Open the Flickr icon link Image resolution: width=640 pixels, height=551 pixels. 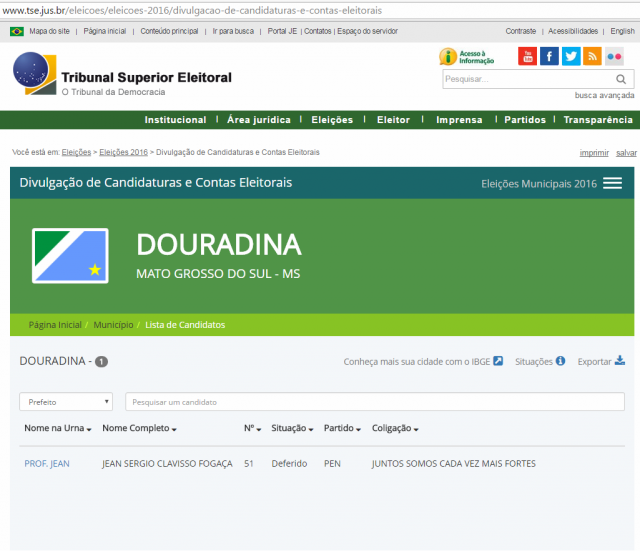coord(614,56)
